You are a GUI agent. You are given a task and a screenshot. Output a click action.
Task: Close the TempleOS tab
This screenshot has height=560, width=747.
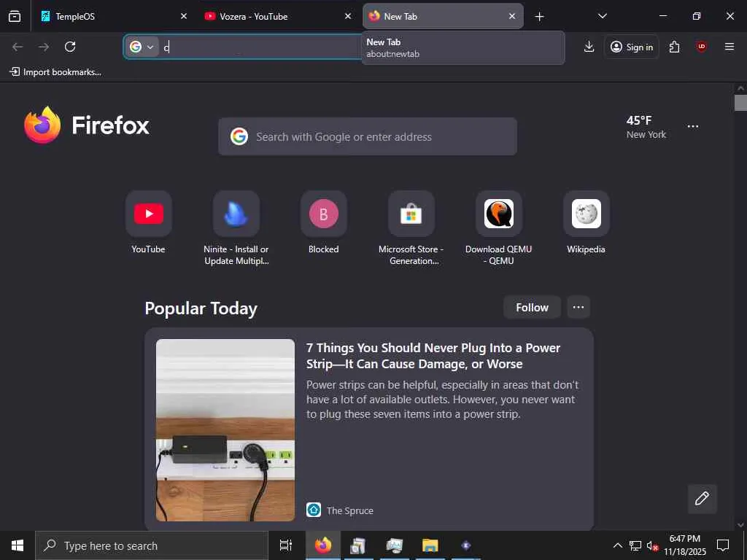[x=184, y=16]
